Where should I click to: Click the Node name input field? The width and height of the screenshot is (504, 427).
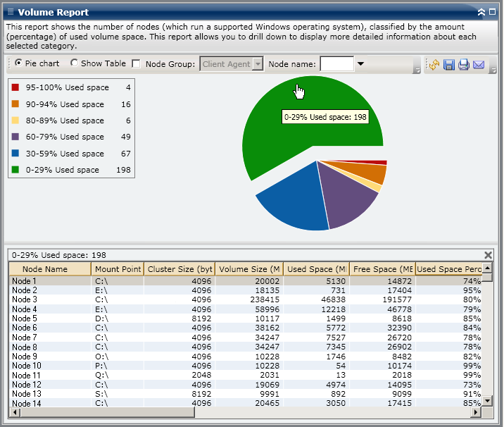click(x=336, y=64)
